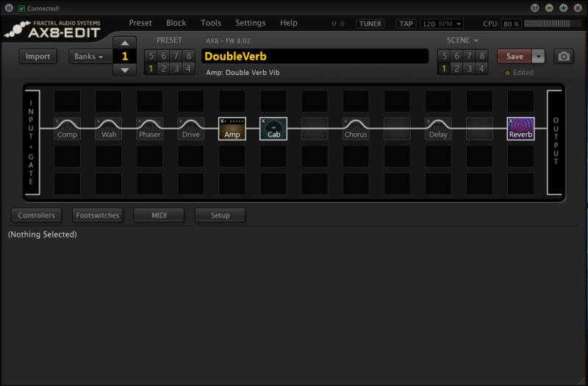The height and width of the screenshot is (386, 588).
Task: Click the TAP tempo button
Action: coord(406,24)
